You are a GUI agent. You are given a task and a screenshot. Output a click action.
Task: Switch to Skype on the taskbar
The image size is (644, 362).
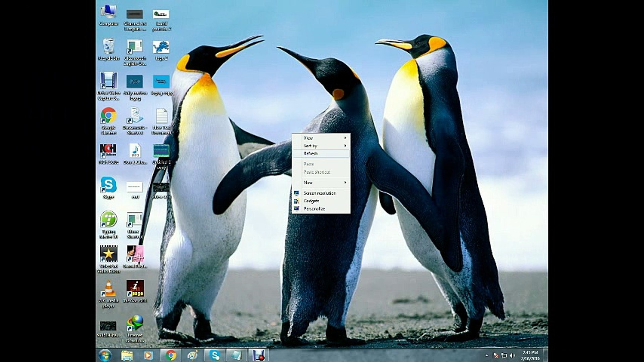point(215,355)
